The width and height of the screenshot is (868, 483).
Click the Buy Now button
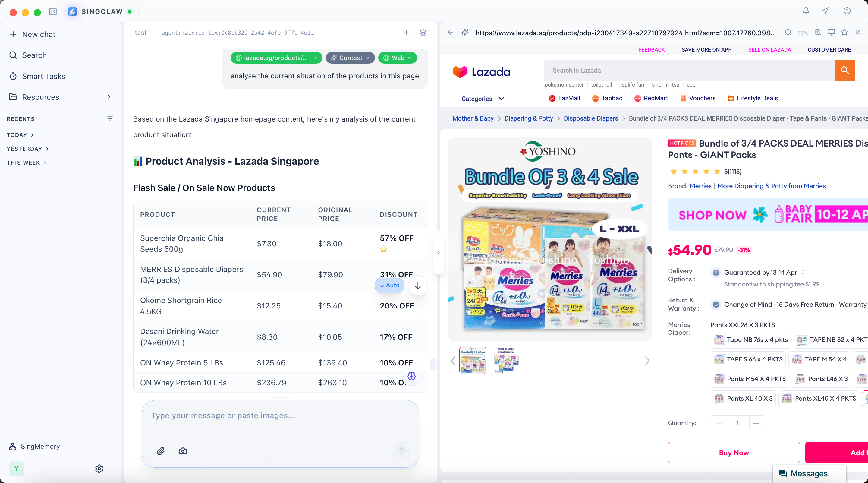734,453
